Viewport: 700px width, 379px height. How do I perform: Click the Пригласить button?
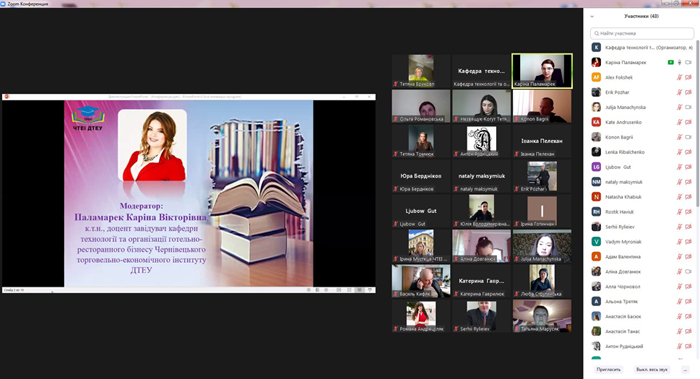(x=608, y=370)
